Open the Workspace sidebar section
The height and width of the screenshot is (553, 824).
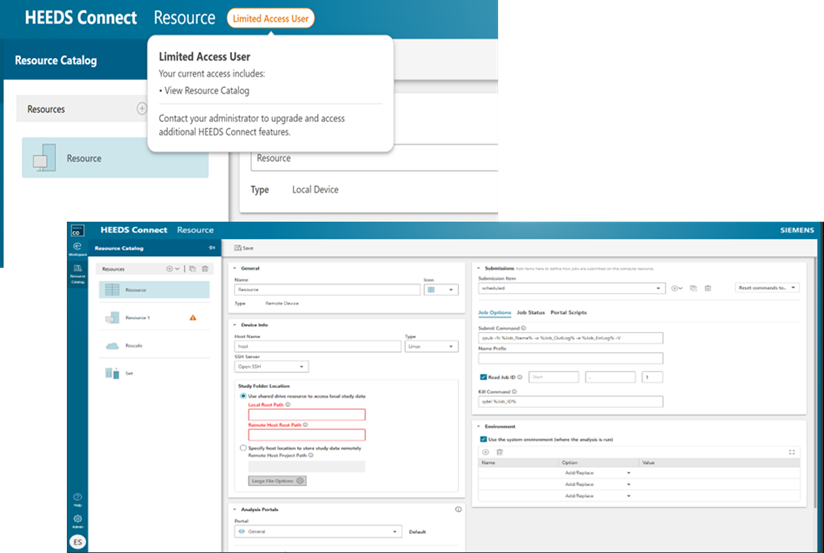77,249
